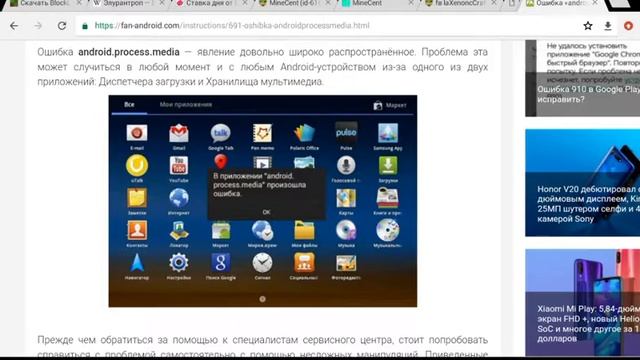The width and height of the screenshot is (640, 360).
Task: Click the Поиск Google icon in the image
Action: click(x=221, y=263)
